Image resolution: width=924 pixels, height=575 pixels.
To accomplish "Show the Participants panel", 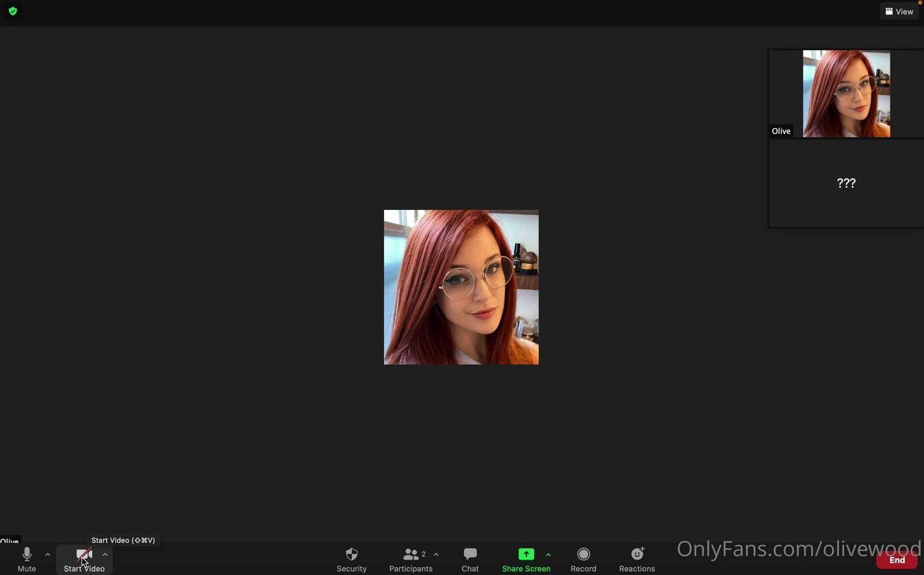I will tap(410, 559).
